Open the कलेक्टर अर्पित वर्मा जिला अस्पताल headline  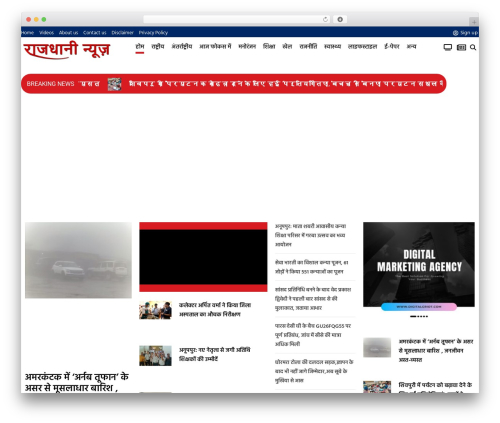pos(215,310)
